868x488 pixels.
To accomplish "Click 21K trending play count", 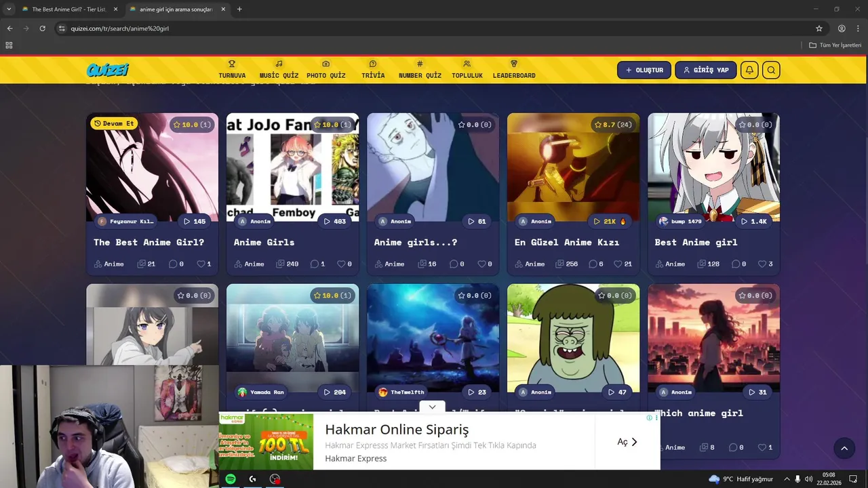I will [x=610, y=221].
